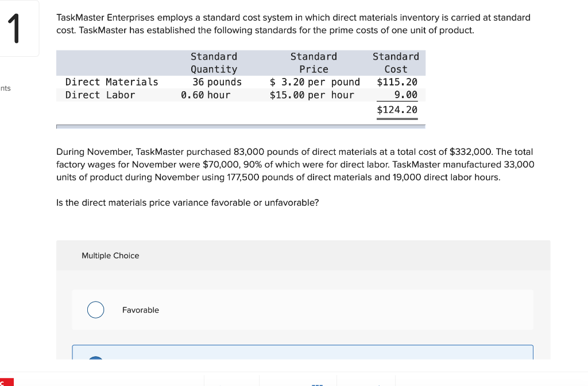
Task: Click the "Direct Labor" row label
Action: (100, 95)
